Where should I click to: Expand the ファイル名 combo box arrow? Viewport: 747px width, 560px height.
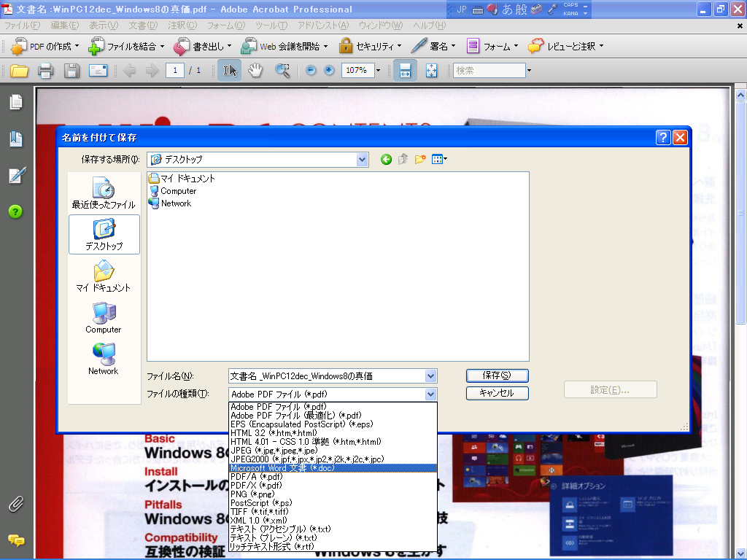pyautogui.click(x=430, y=376)
